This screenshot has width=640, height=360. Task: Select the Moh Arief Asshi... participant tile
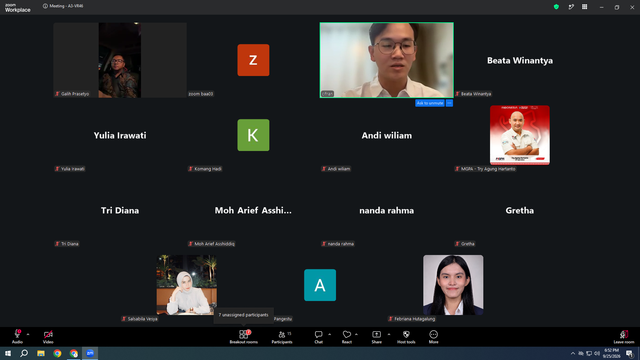point(253,210)
